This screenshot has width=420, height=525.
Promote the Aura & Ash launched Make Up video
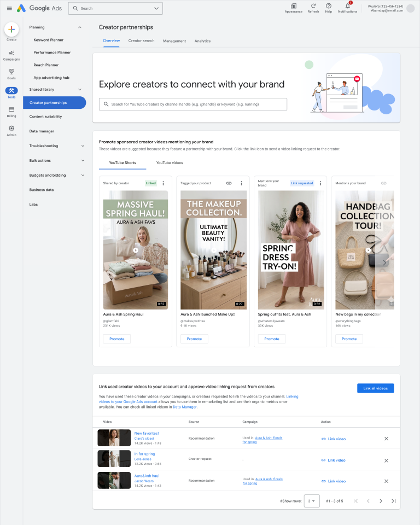194,339
